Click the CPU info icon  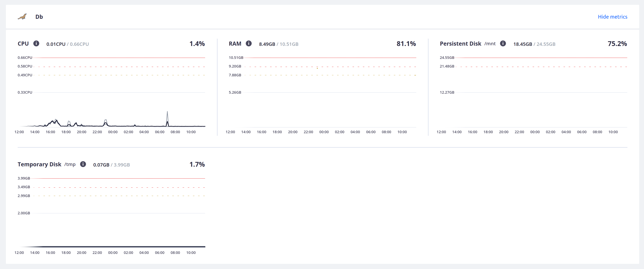[36, 43]
